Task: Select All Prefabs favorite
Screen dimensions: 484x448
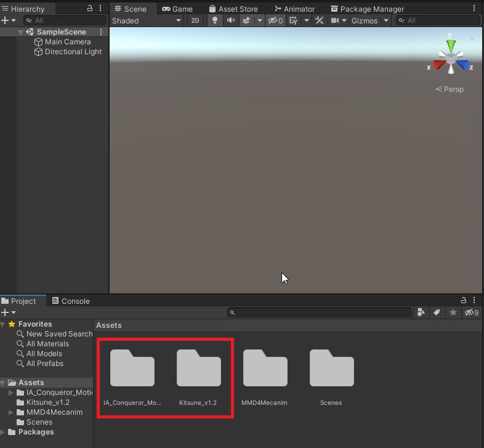Action: [40, 364]
